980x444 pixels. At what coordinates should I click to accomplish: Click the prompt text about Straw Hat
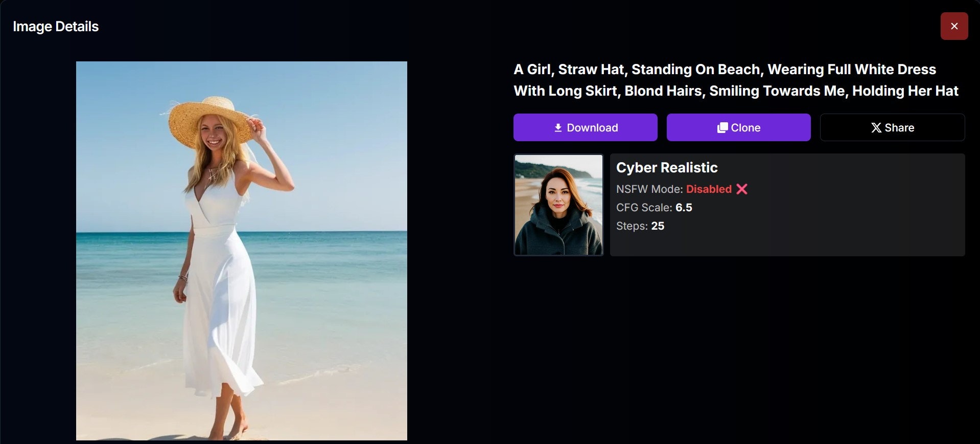click(x=736, y=80)
